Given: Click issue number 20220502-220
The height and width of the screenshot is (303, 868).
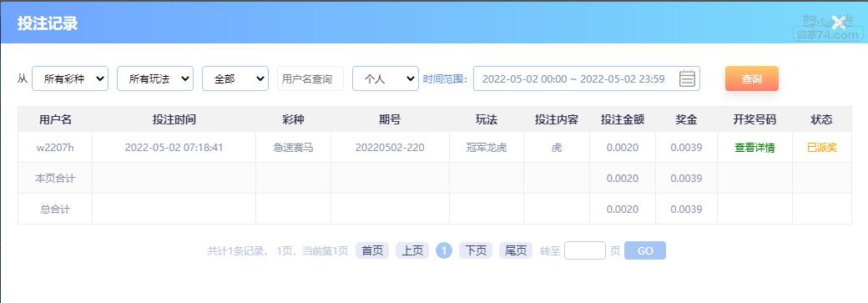Looking at the screenshot, I should 390,148.
